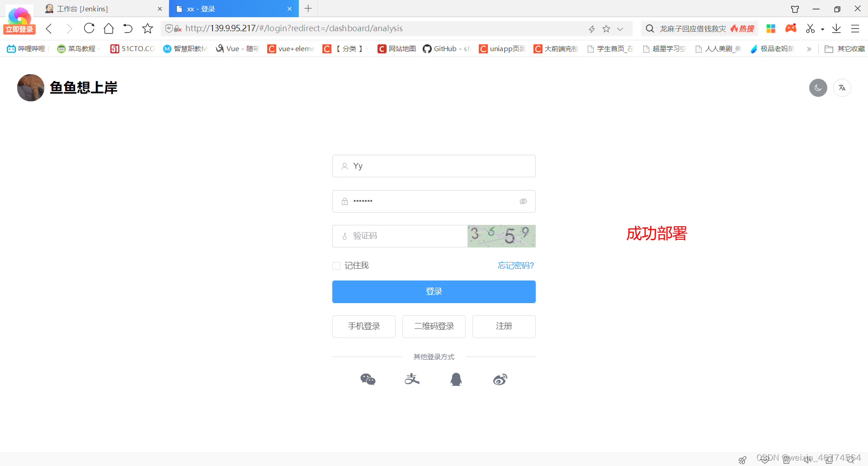This screenshot has height=466, width=868.
Task: Open the 其它收藏 bookmarks folder
Action: pyautogui.click(x=844, y=48)
